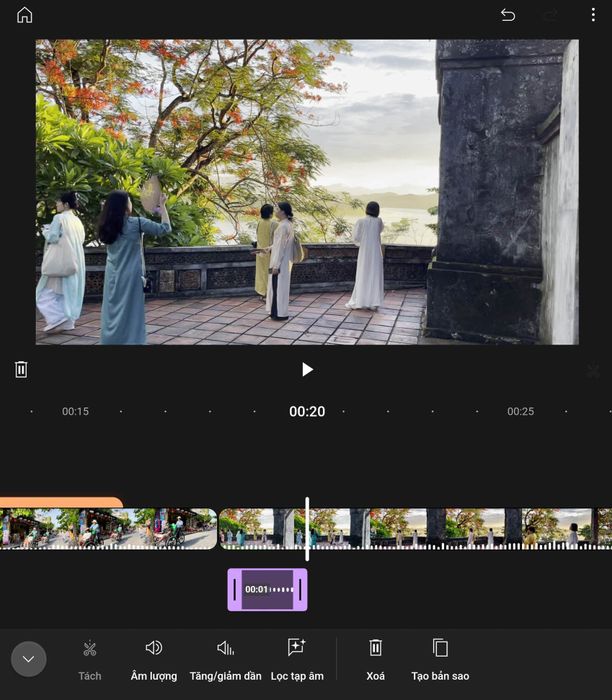Tap the main video preview image
This screenshot has height=700, width=612.
[x=307, y=192]
